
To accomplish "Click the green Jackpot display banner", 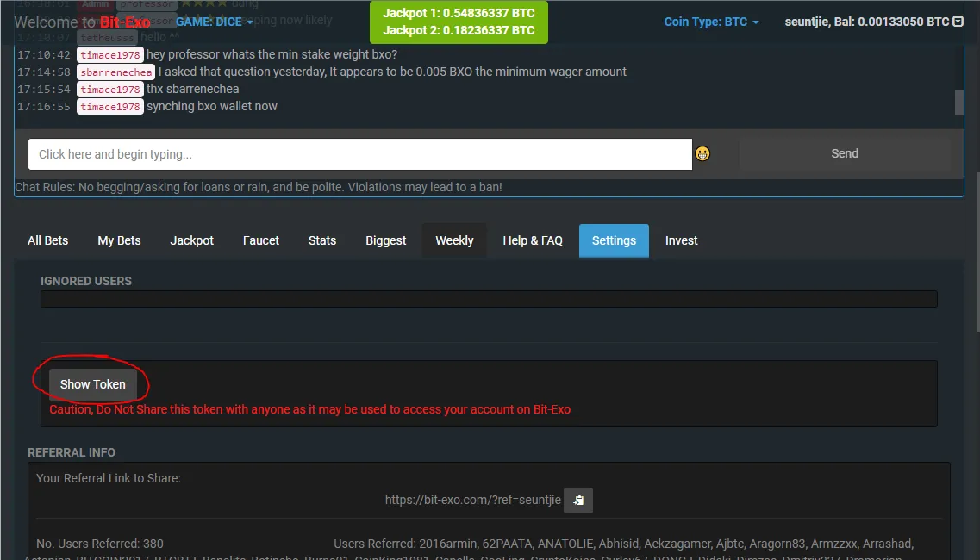I will point(459,22).
